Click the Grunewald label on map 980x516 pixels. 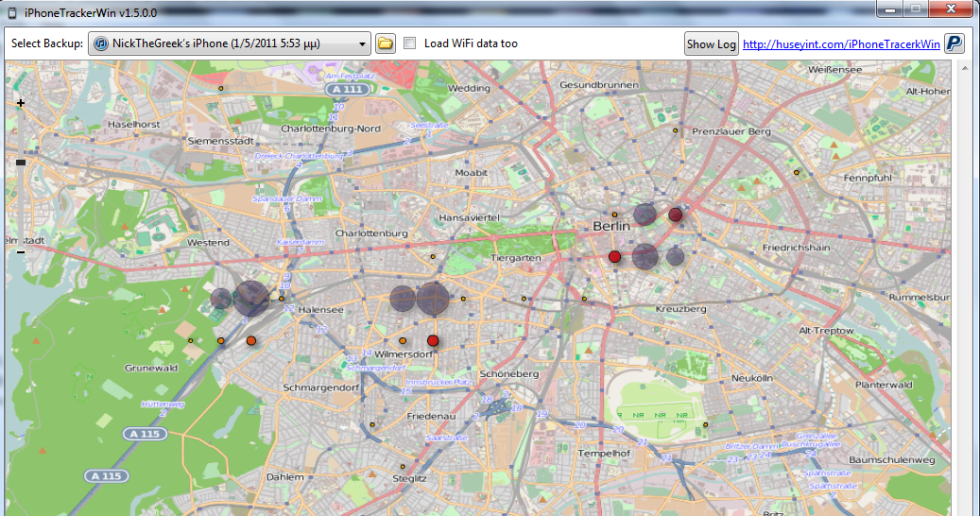click(x=150, y=368)
